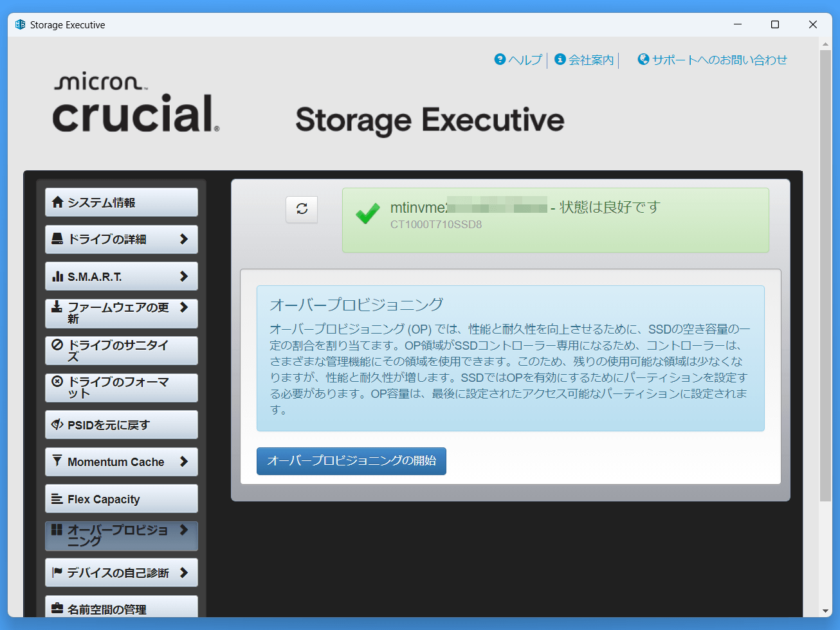Click the lines icon beside Flex Capacity

pyautogui.click(x=57, y=499)
